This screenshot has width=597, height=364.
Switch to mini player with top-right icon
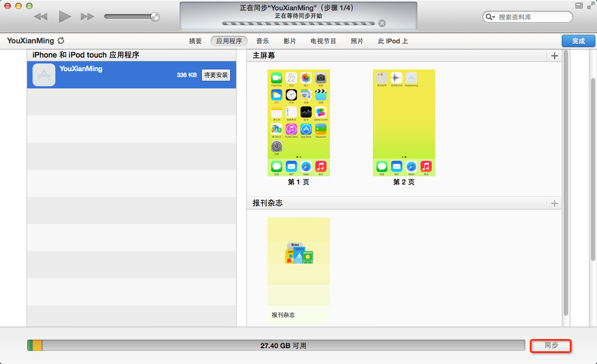579,5
